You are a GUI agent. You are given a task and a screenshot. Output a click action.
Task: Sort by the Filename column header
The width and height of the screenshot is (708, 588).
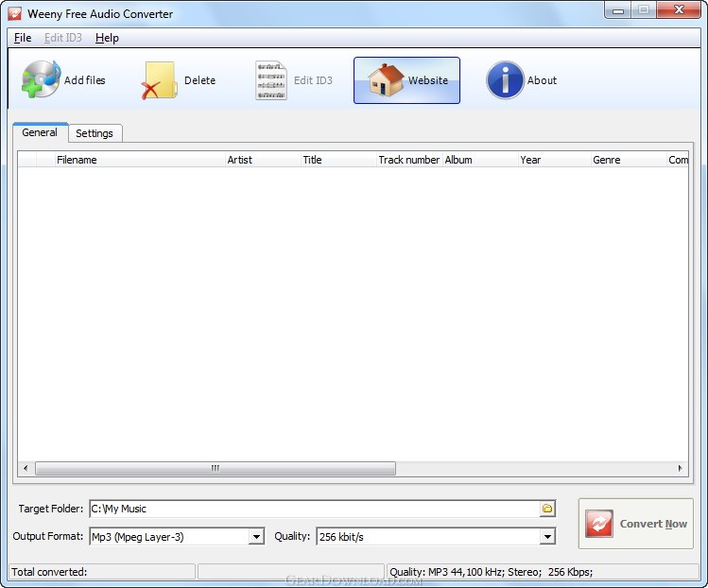pos(140,160)
